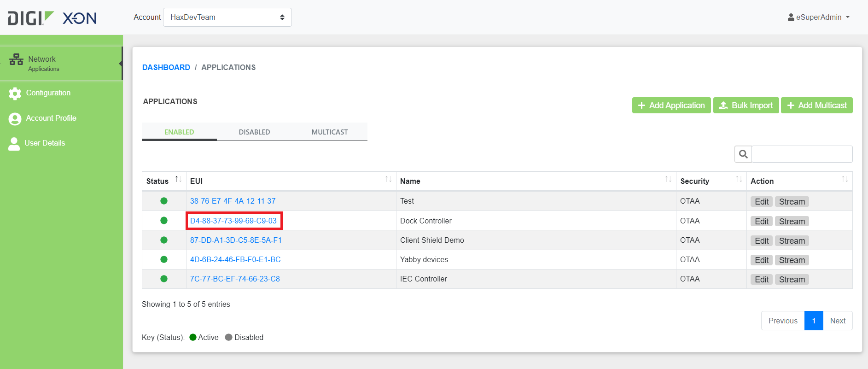The width and height of the screenshot is (868, 369).
Task: Switch to the MULTICAST tab
Action: [x=330, y=132]
